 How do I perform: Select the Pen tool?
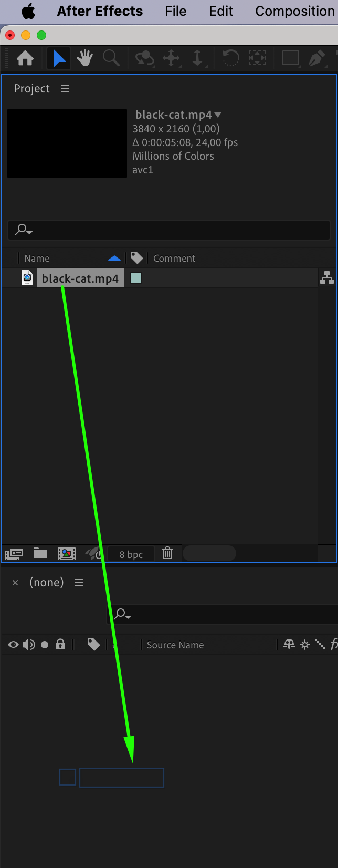[316, 58]
